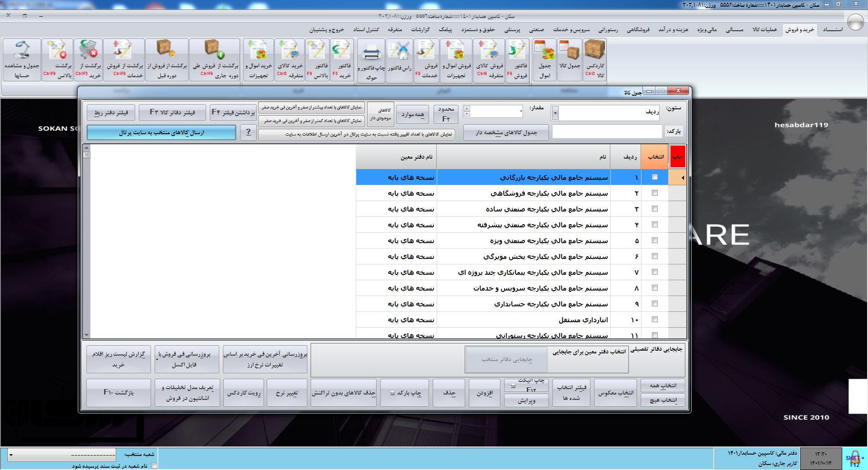868x470 pixels.
Task: Click the همه موارد button
Action: tap(413, 114)
